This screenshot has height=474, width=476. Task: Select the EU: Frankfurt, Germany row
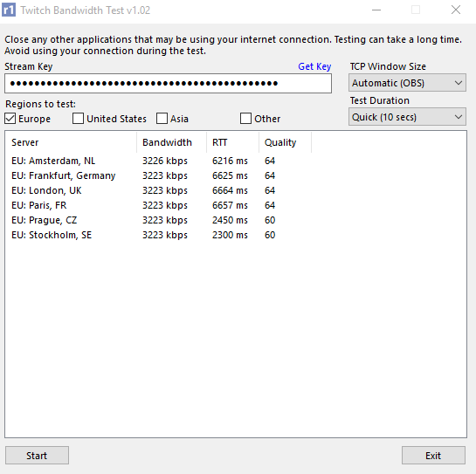(158, 175)
